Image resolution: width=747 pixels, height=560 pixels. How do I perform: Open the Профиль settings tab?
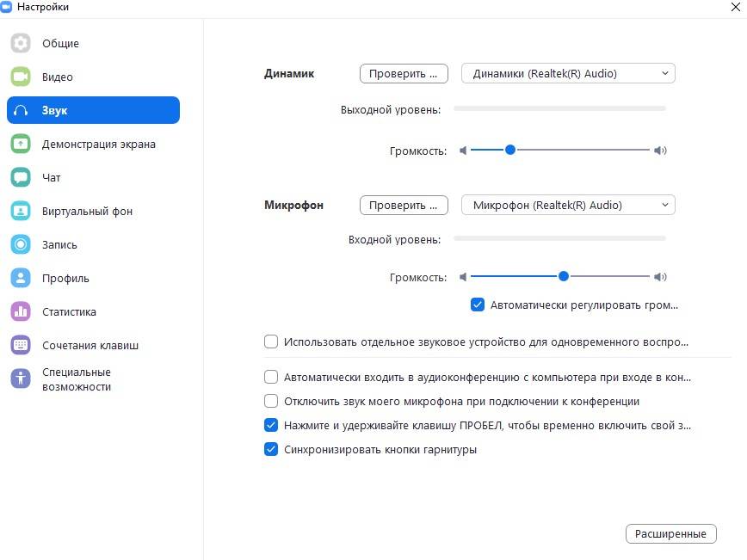(x=65, y=278)
